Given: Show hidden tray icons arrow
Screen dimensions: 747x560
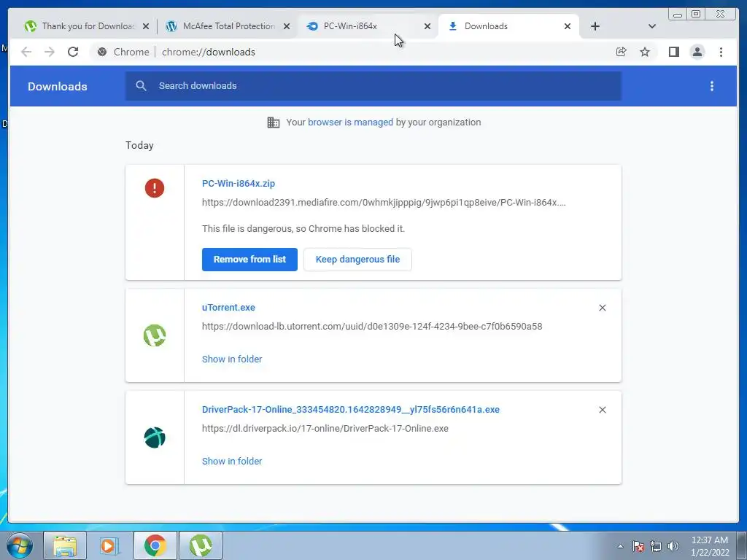Looking at the screenshot, I should tap(620, 546).
